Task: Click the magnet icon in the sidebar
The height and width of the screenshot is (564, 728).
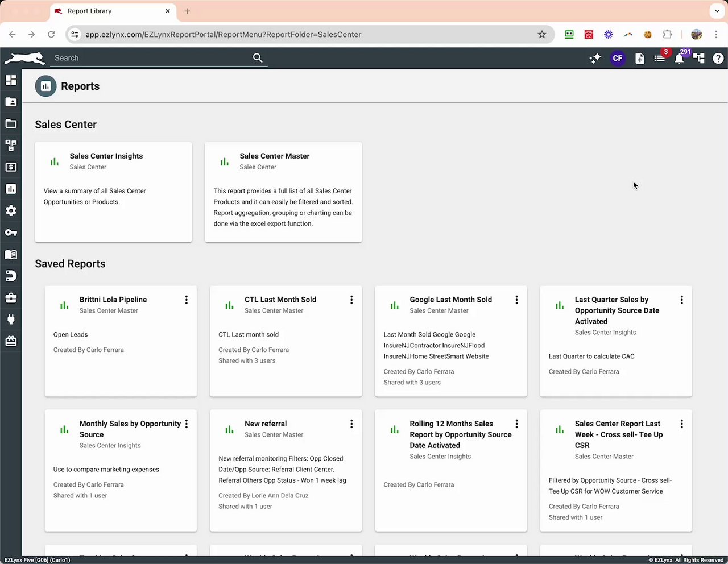Action: [11, 276]
